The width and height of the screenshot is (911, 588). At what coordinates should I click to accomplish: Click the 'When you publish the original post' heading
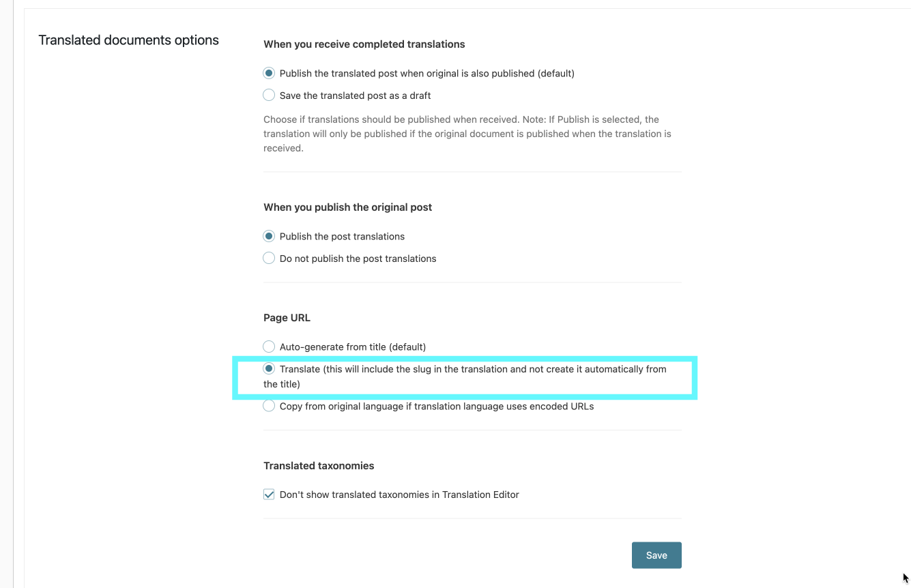click(348, 207)
